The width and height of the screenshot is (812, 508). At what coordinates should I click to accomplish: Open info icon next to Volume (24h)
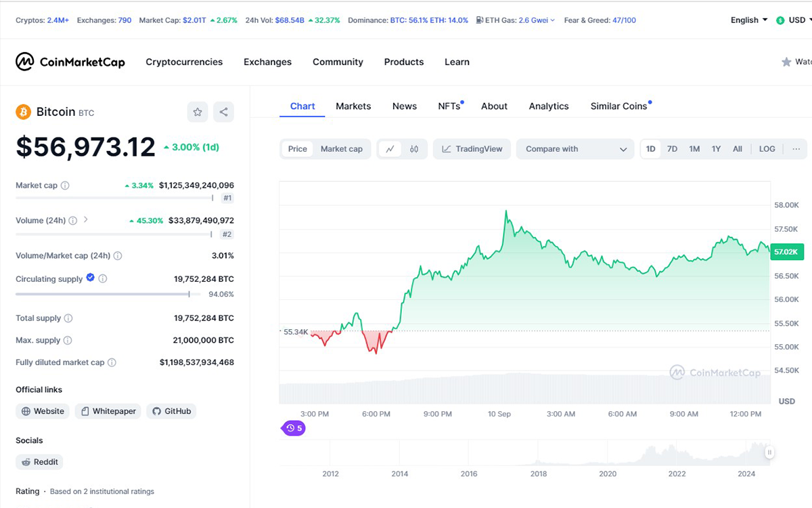(x=72, y=221)
